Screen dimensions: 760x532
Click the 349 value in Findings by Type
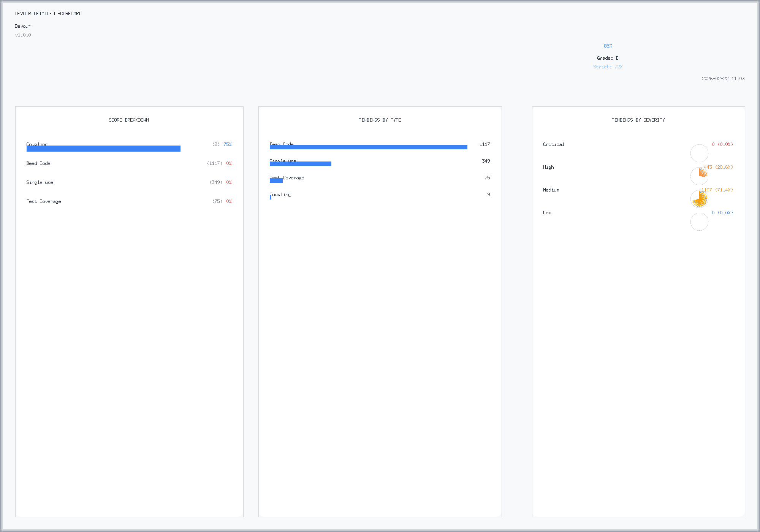click(486, 161)
